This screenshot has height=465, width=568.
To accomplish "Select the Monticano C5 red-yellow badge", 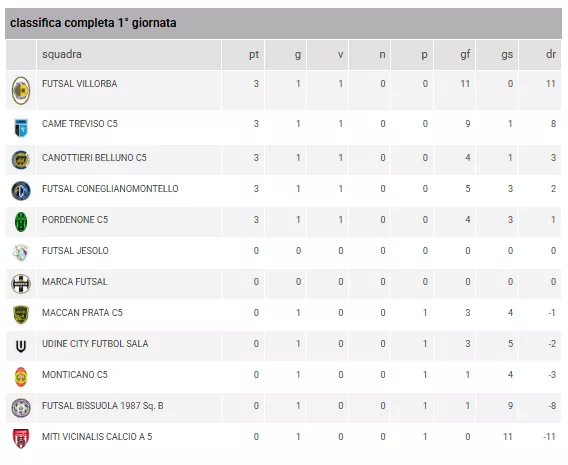I will pos(21,377).
